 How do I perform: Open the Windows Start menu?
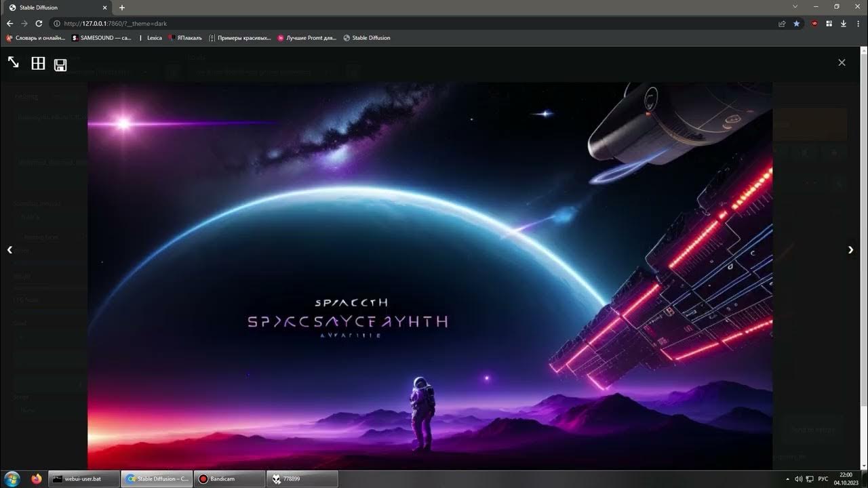click(12, 479)
